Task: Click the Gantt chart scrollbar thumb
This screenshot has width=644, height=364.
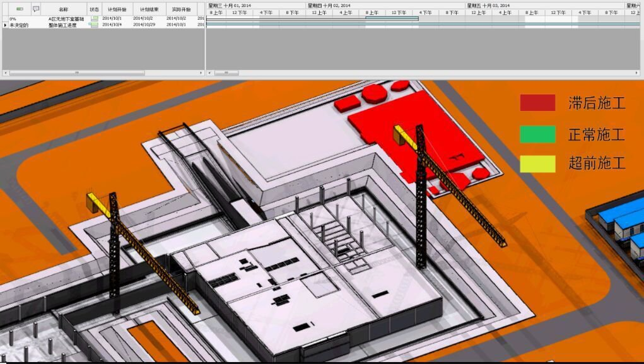Action: (x=226, y=73)
